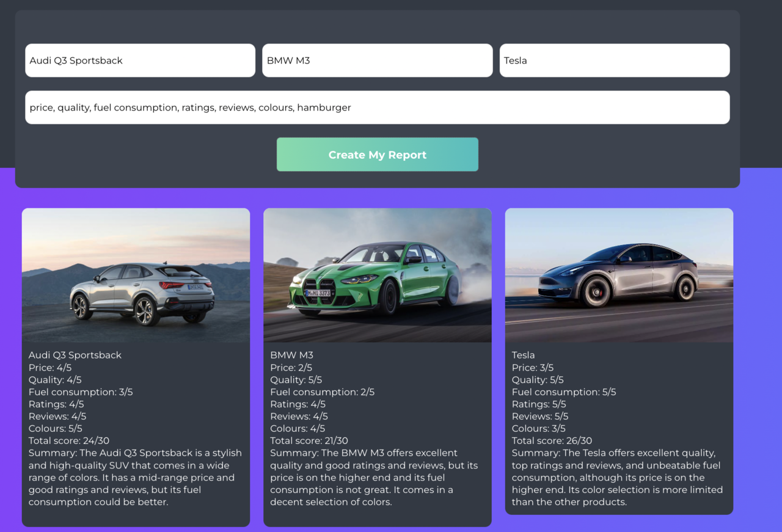Image resolution: width=782 pixels, height=532 pixels.
Task: Click the silver Tesla car image
Action: (619, 274)
